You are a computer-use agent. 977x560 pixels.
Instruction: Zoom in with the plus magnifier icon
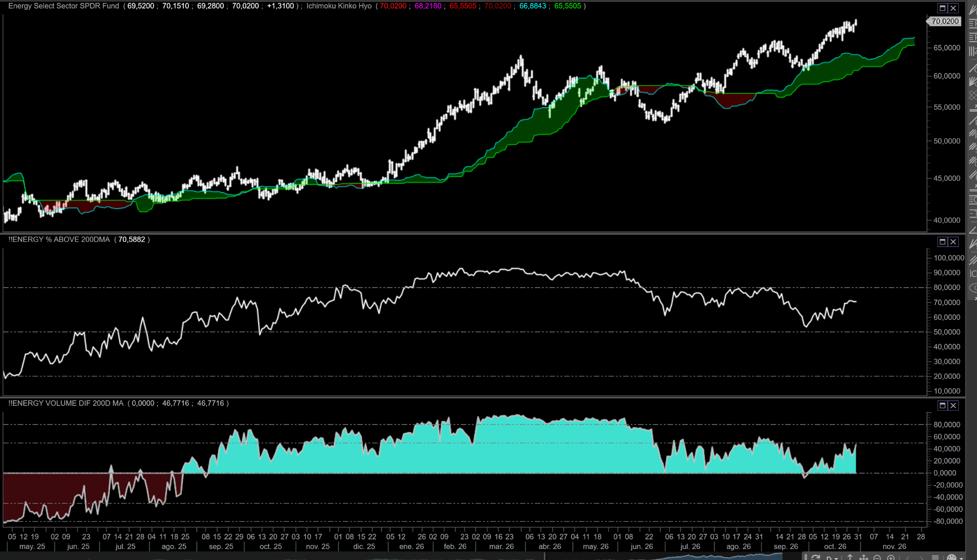pos(891,558)
